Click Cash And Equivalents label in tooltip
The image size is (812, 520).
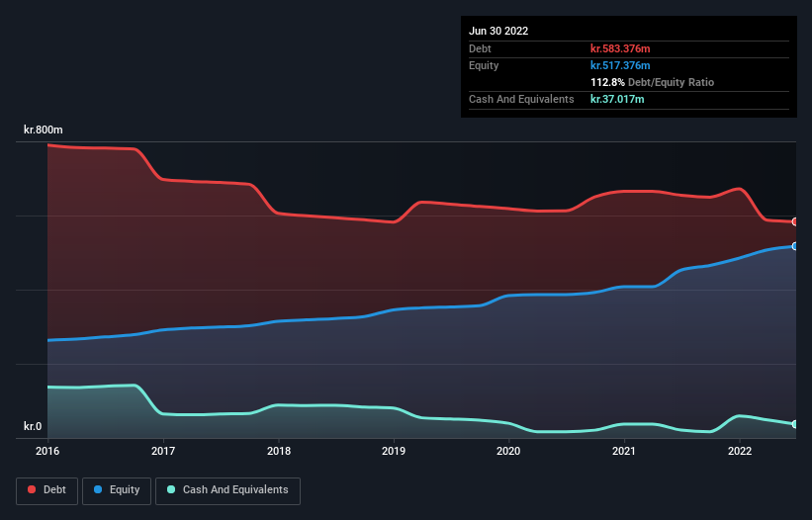(x=521, y=99)
